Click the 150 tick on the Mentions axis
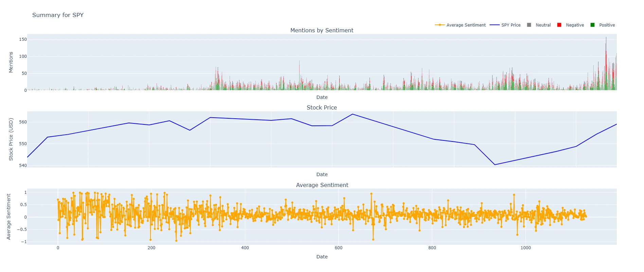Image resolution: width=644 pixels, height=272 pixels. click(x=23, y=39)
